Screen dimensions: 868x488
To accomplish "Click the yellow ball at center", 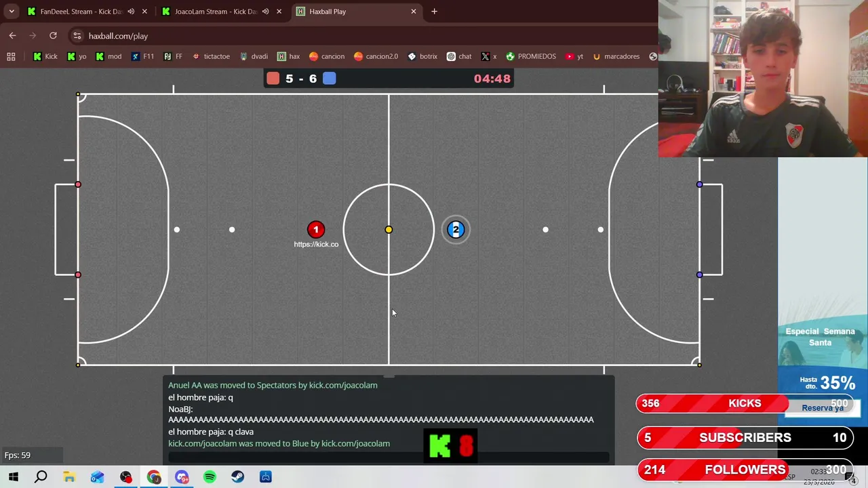I will coord(389,230).
